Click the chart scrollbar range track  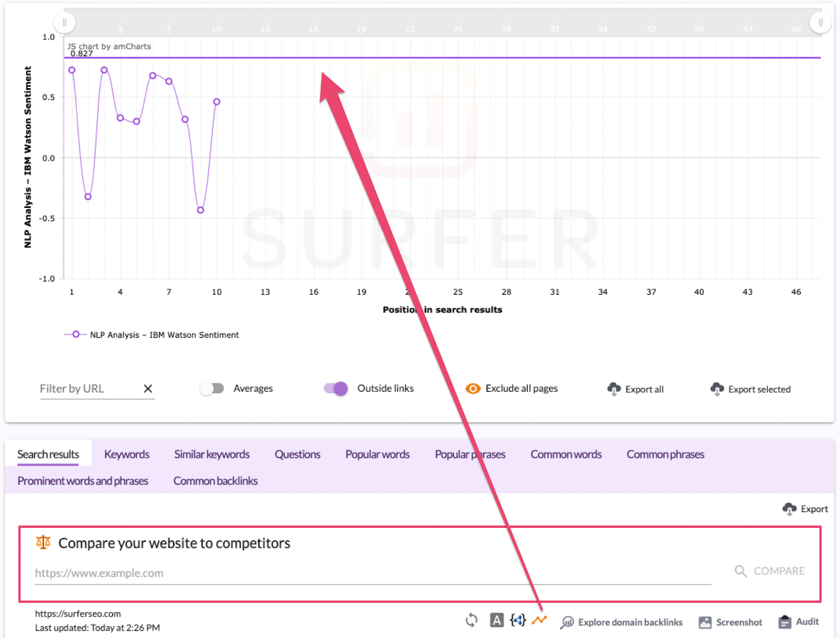pos(442,23)
